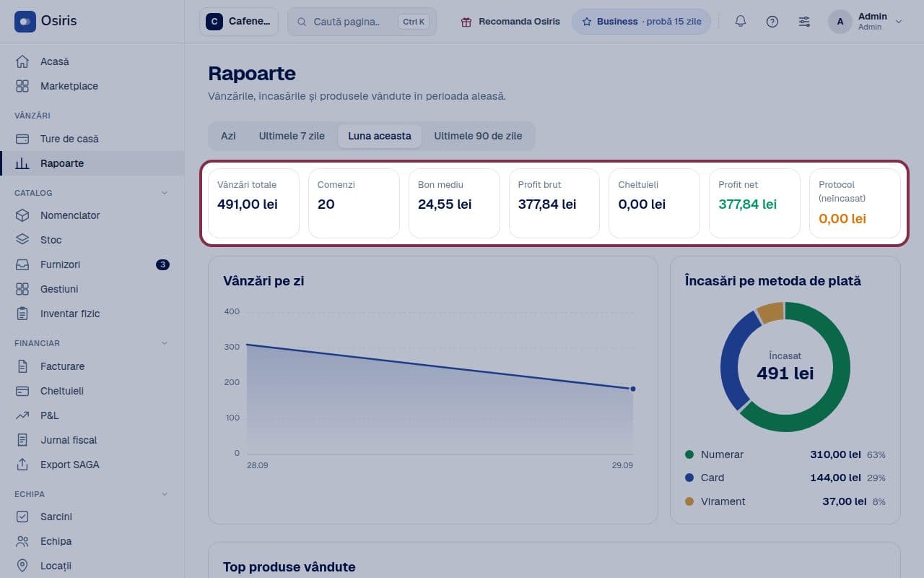This screenshot has height=578, width=924.
Task: Click the Nomenclator box icon
Action: [22, 215]
